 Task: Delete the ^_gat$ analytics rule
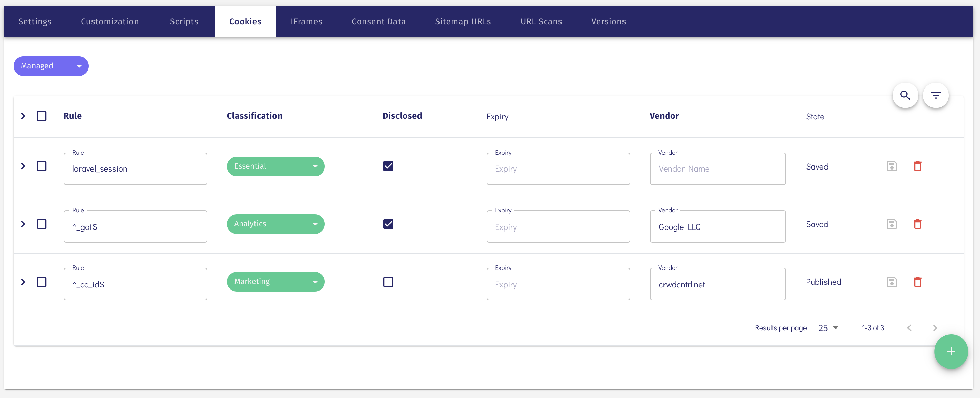tap(918, 224)
